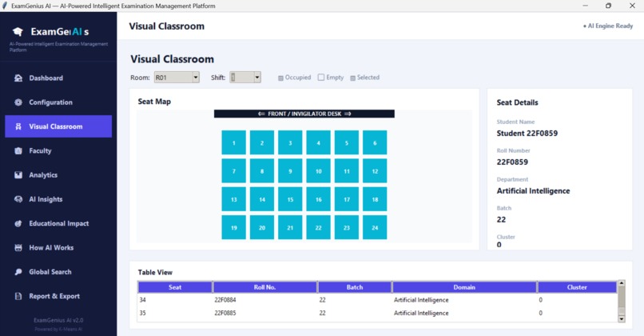Open Report & Export page
This screenshot has width=644, height=336.
pyautogui.click(x=58, y=296)
